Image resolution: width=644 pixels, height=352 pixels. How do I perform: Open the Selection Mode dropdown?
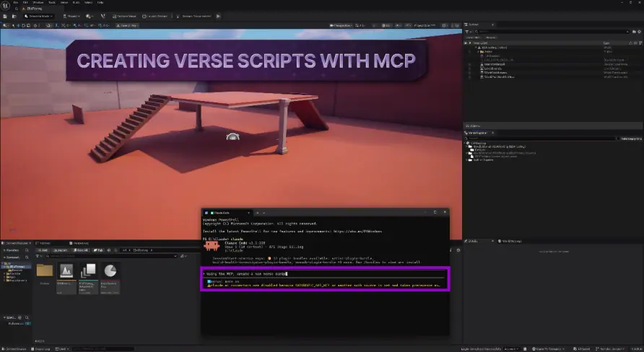(38, 17)
